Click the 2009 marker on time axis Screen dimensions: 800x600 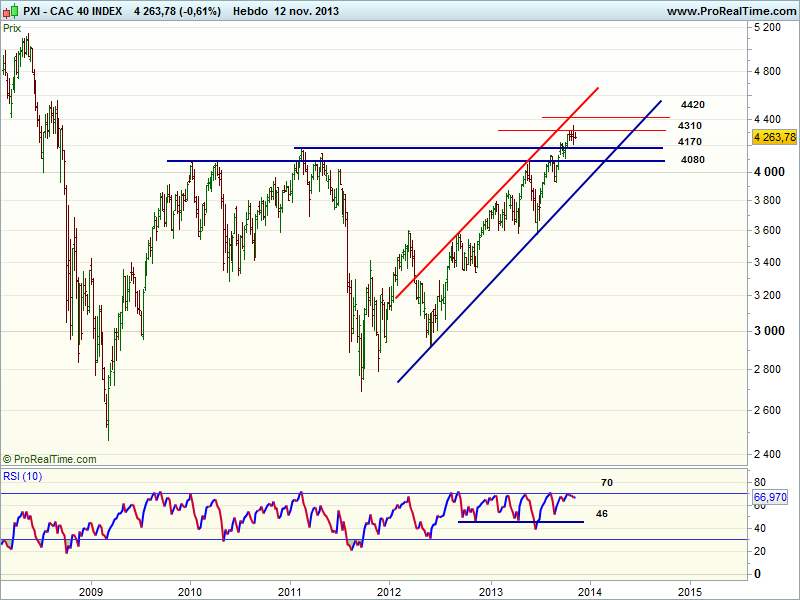tap(91, 590)
